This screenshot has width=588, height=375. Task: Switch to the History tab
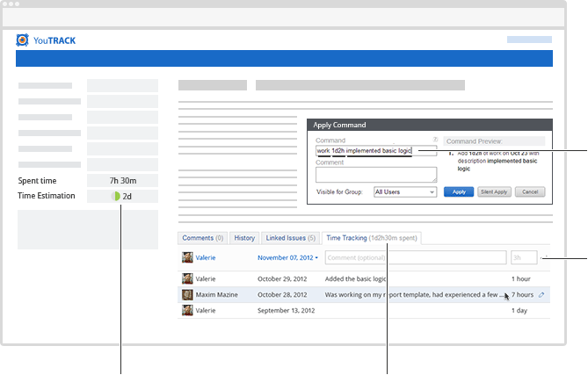point(244,238)
